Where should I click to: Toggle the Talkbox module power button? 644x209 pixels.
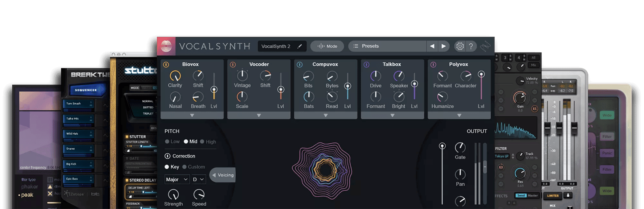coord(366,65)
